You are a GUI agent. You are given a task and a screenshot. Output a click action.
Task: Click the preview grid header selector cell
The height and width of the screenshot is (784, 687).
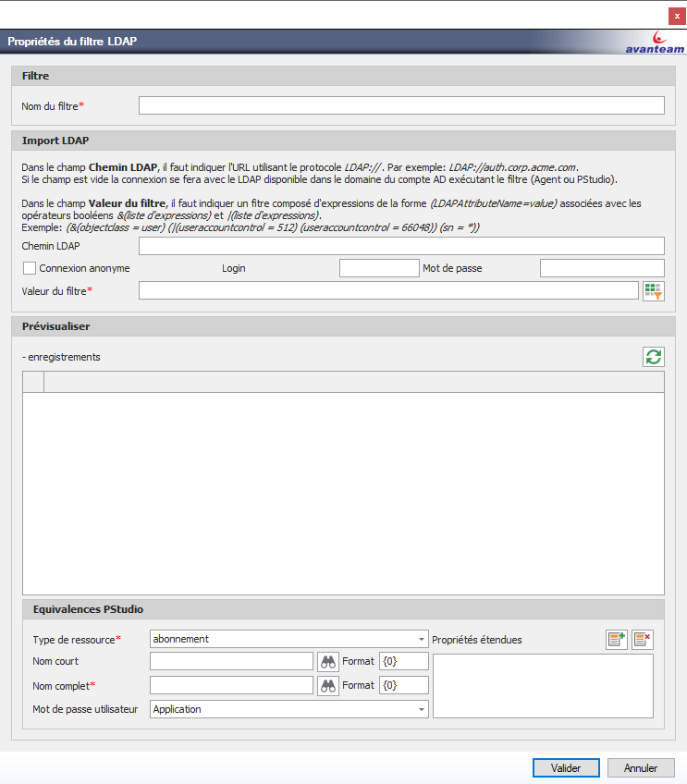[33, 382]
